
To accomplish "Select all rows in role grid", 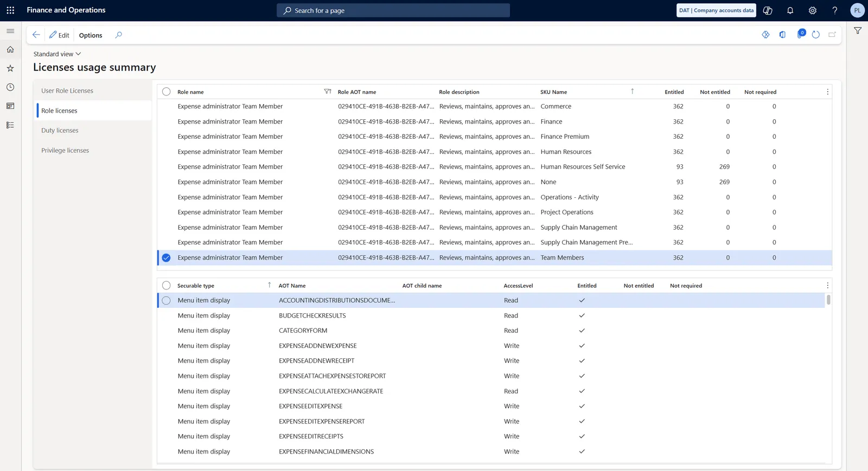I will [x=167, y=92].
